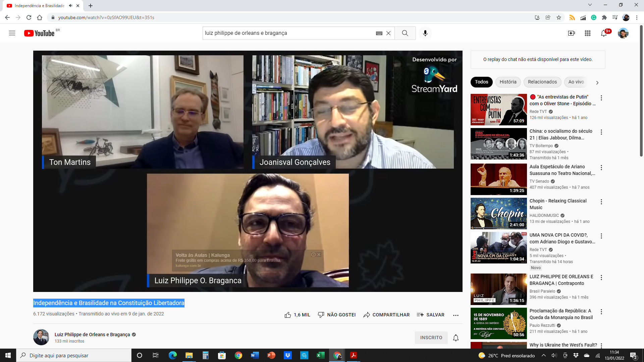Open options menu for Chopin video

601,202
